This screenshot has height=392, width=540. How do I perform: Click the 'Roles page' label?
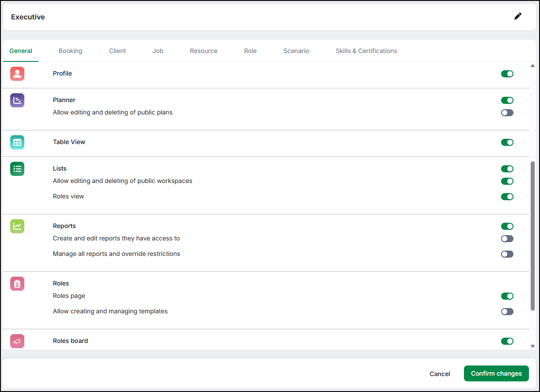click(x=69, y=296)
